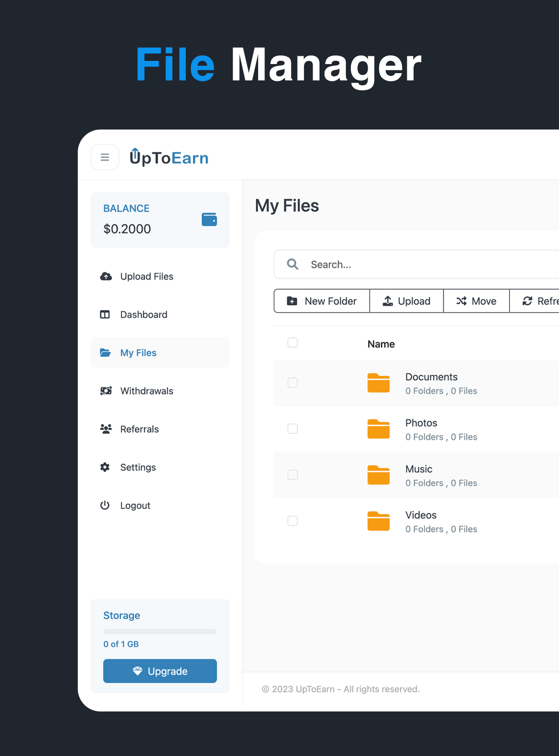559x756 pixels.
Task: Go to Dashboard in the sidebar
Action: pyautogui.click(x=160, y=314)
